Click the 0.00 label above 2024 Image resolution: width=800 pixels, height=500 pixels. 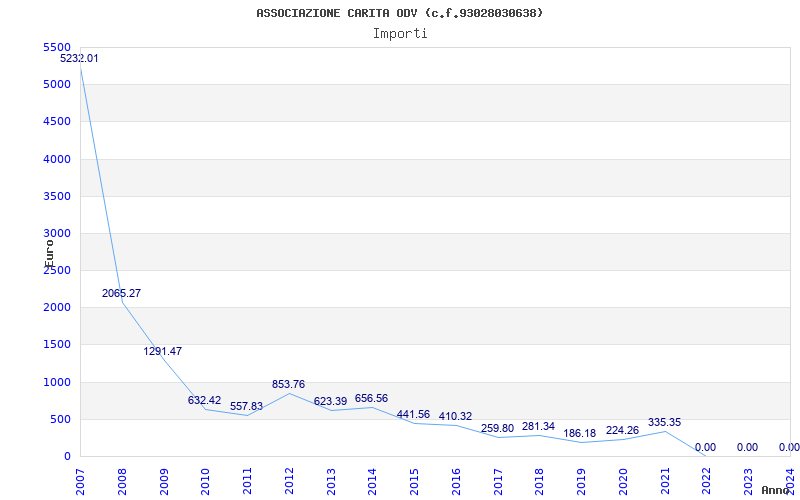tap(789, 447)
